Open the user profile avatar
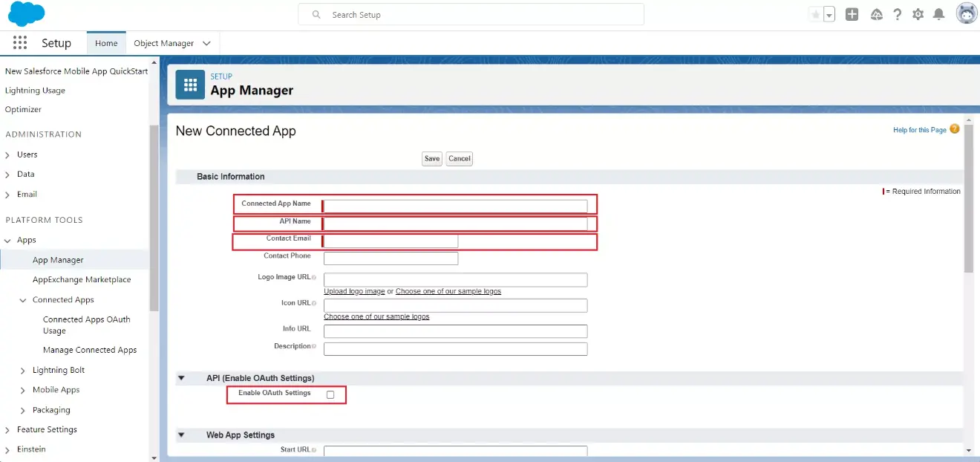 click(967, 14)
